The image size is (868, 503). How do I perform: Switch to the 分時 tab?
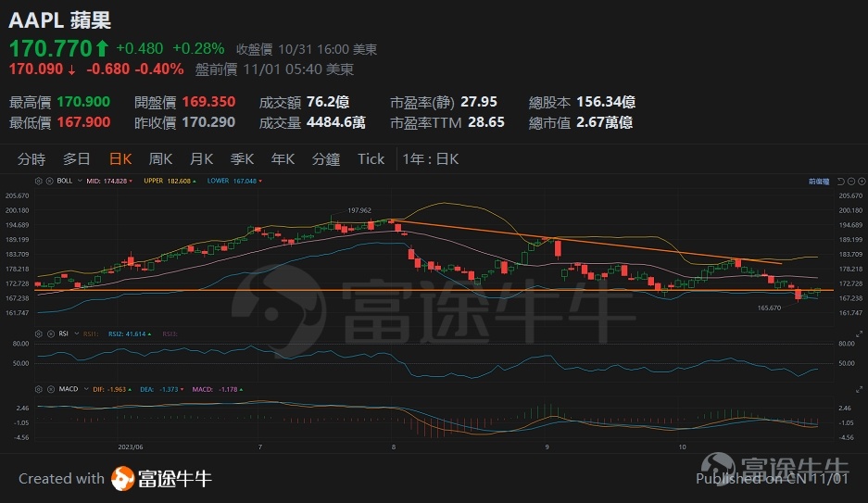tap(31, 159)
